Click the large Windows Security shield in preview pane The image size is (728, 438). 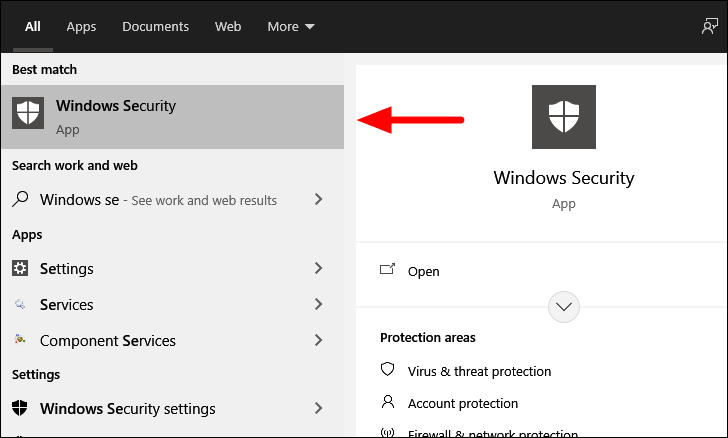coord(564,117)
